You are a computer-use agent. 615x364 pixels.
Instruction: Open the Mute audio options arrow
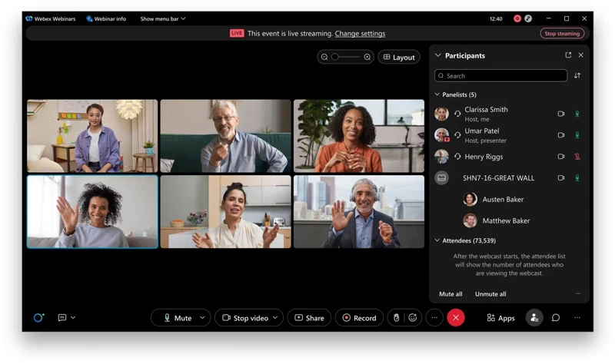(202, 318)
